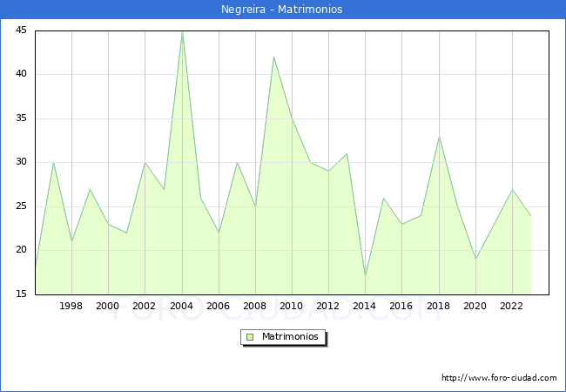The width and height of the screenshot is (566, 392).
Task: Click the y-axis value 35
Action: [x=21, y=118]
